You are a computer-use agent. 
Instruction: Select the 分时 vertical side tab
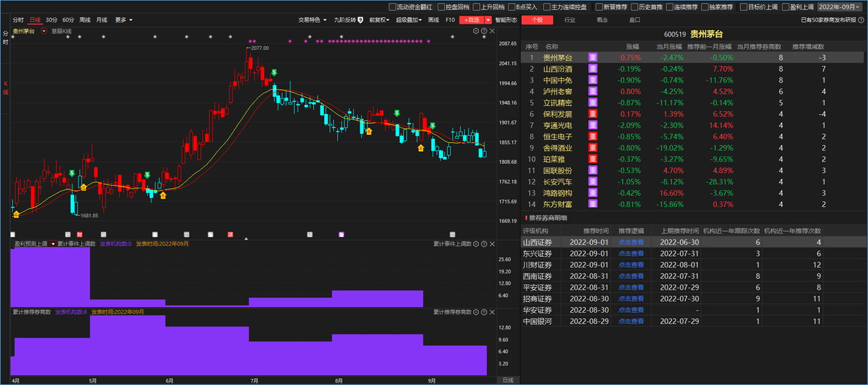(5, 38)
